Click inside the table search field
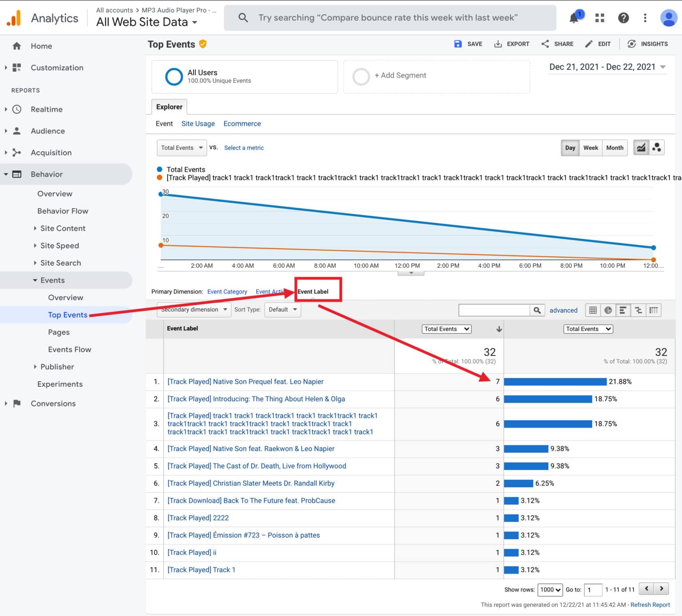 (x=493, y=310)
